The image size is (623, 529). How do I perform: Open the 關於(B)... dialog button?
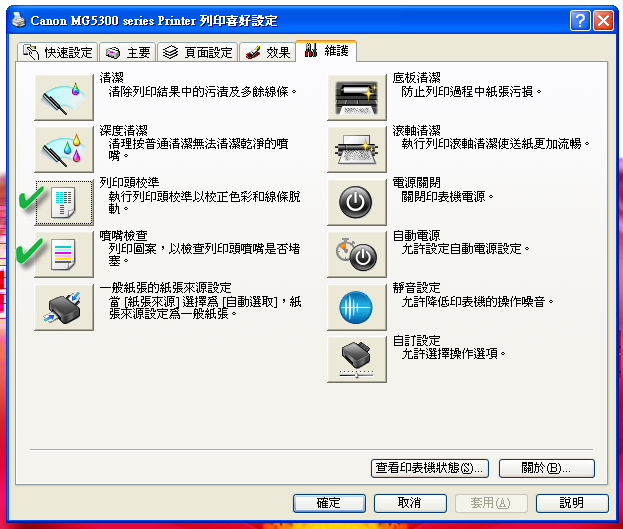point(547,468)
